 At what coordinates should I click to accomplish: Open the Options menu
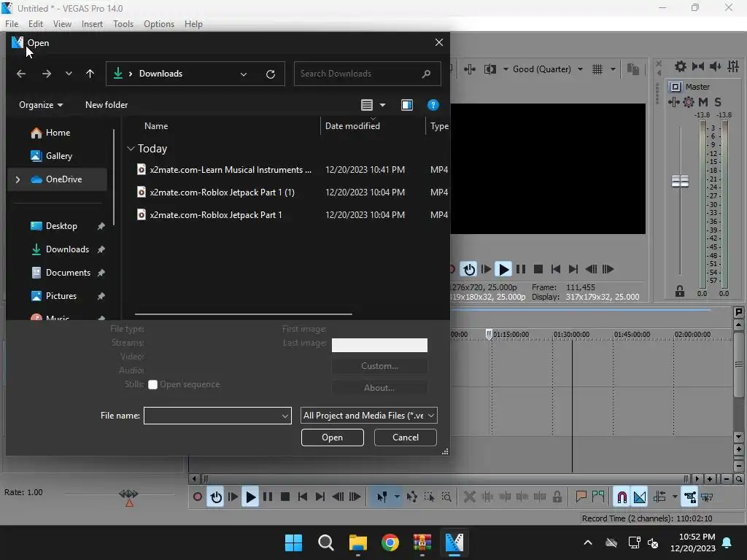coord(158,24)
